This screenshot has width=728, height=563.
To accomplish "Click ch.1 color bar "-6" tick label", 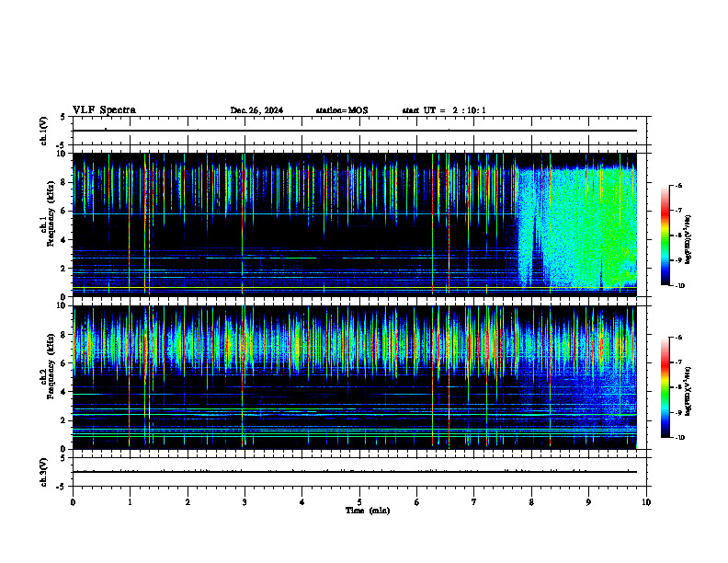I will pyautogui.click(x=677, y=186).
